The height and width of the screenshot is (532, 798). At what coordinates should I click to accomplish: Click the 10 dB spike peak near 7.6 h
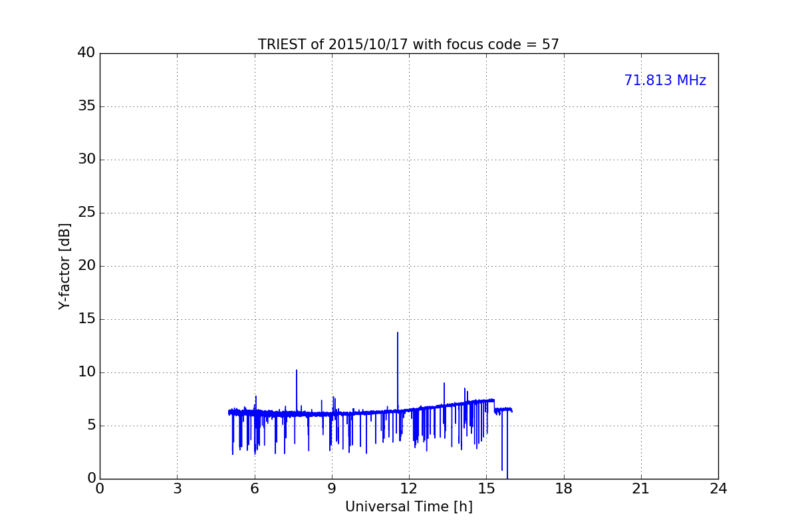tap(297, 370)
